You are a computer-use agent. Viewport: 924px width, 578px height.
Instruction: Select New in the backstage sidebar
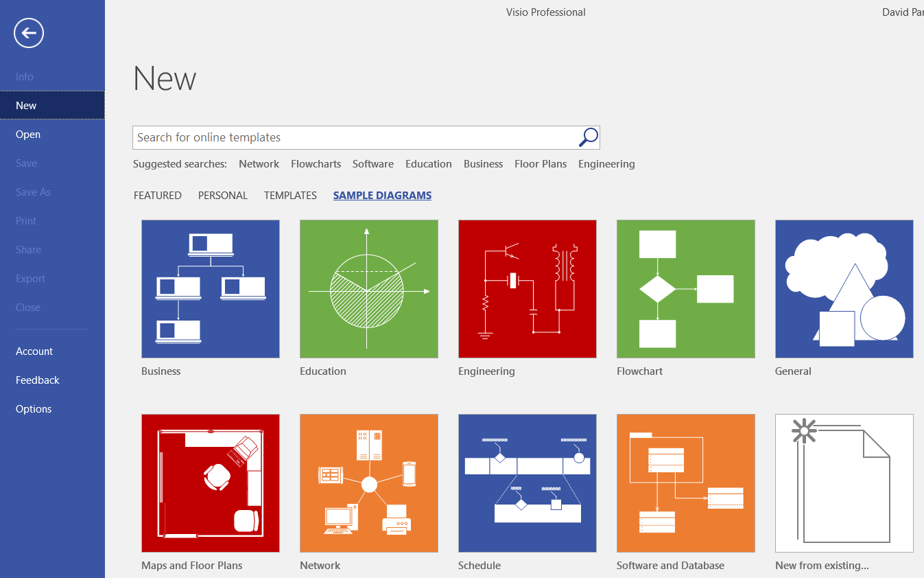(52, 106)
